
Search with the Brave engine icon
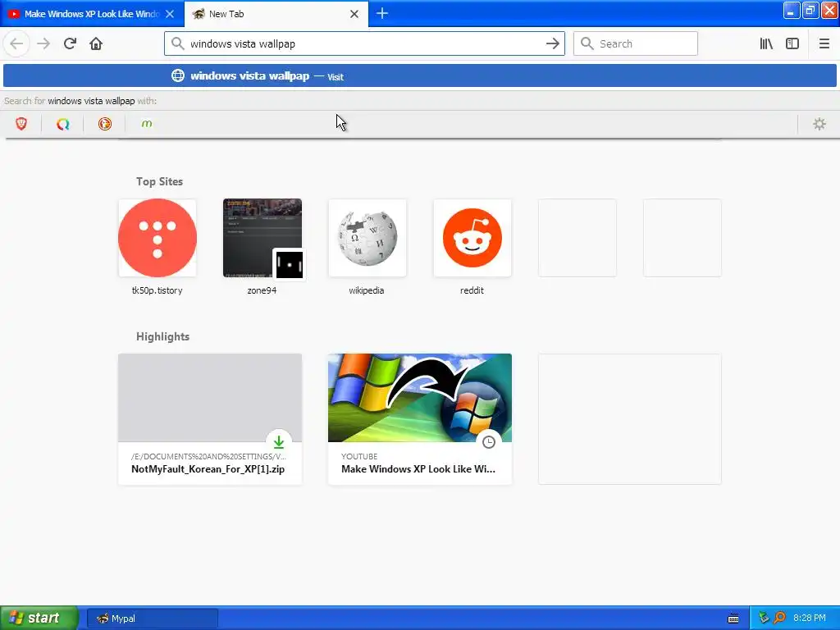(21, 125)
